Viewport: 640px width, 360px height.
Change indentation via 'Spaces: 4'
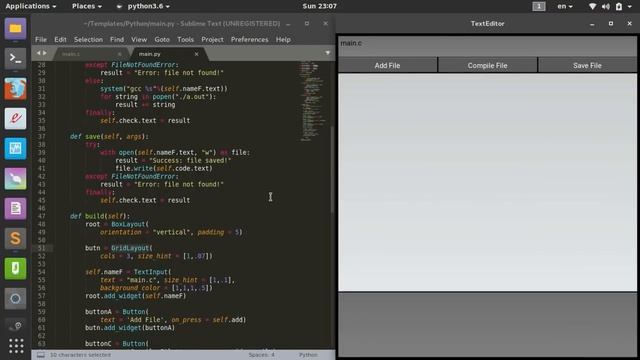pos(262,355)
